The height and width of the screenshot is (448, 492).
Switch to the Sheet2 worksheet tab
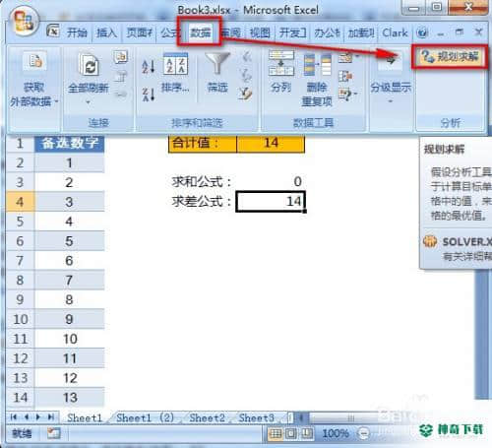(207, 417)
